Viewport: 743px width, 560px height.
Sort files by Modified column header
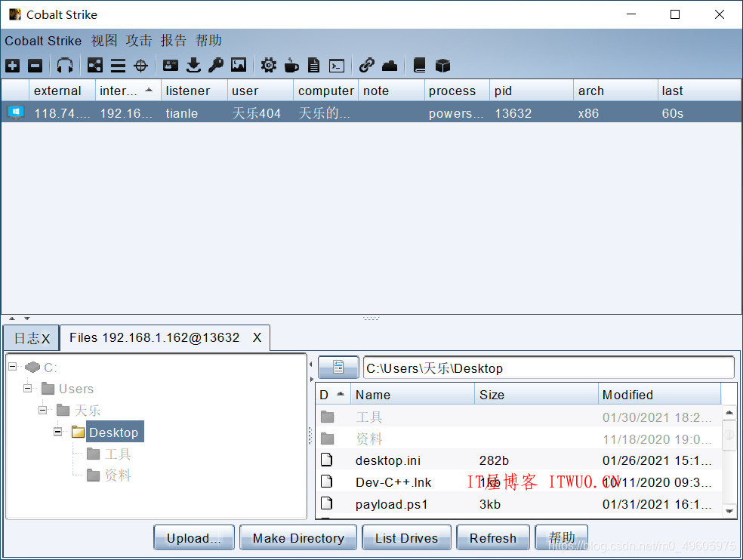660,395
